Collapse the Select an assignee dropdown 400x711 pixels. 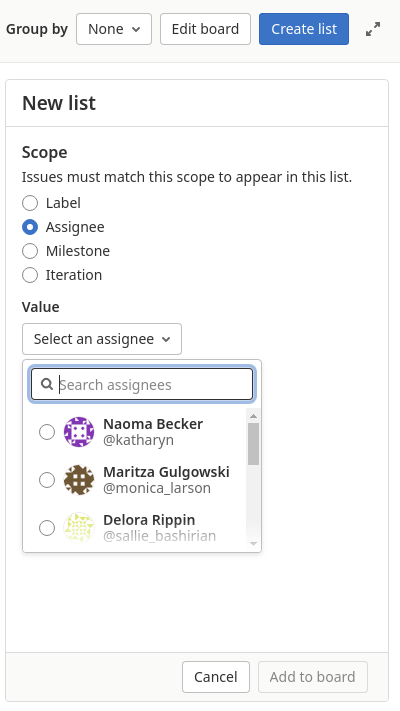102,339
